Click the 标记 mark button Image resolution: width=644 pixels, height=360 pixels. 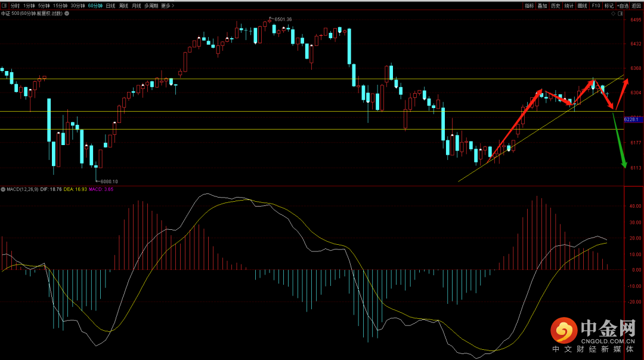click(609, 6)
